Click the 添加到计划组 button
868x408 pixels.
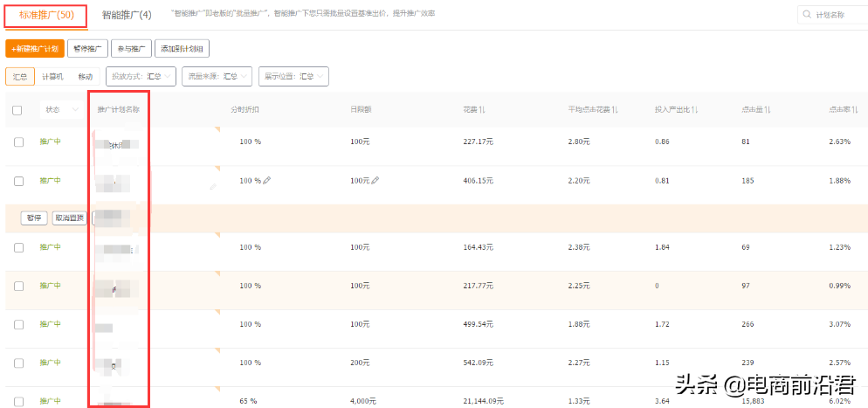[182, 49]
